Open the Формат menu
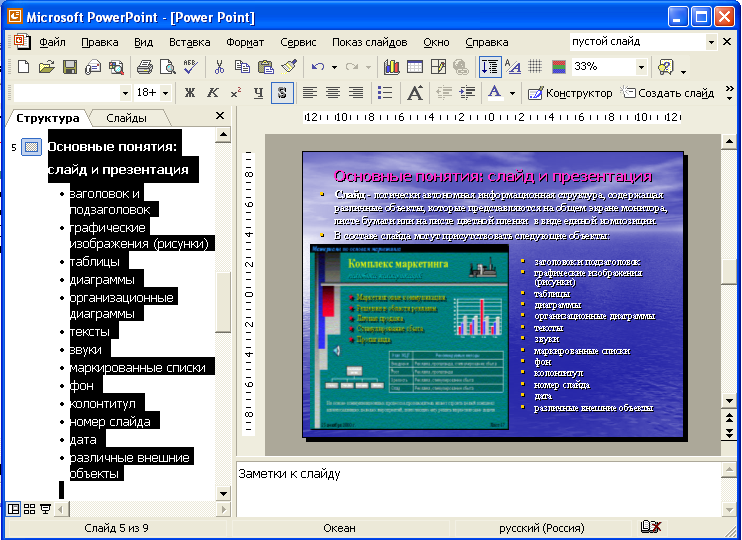742x540 pixels. coord(245,42)
